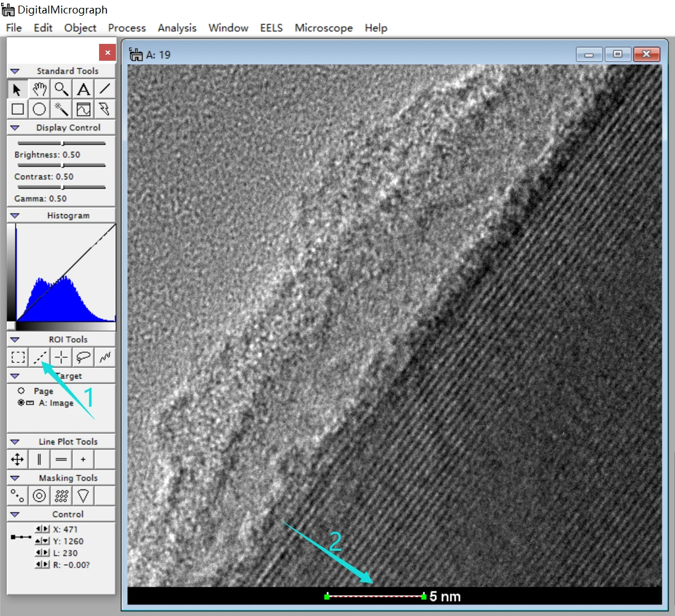This screenshot has height=616, width=675.
Task: Select the magnifier zoom tool
Action: [61, 89]
